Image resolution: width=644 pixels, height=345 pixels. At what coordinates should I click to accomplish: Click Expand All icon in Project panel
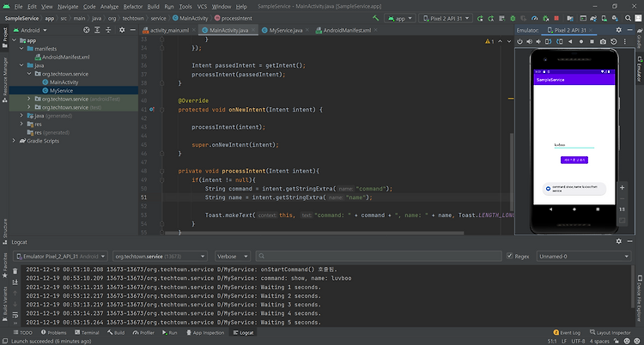click(97, 30)
